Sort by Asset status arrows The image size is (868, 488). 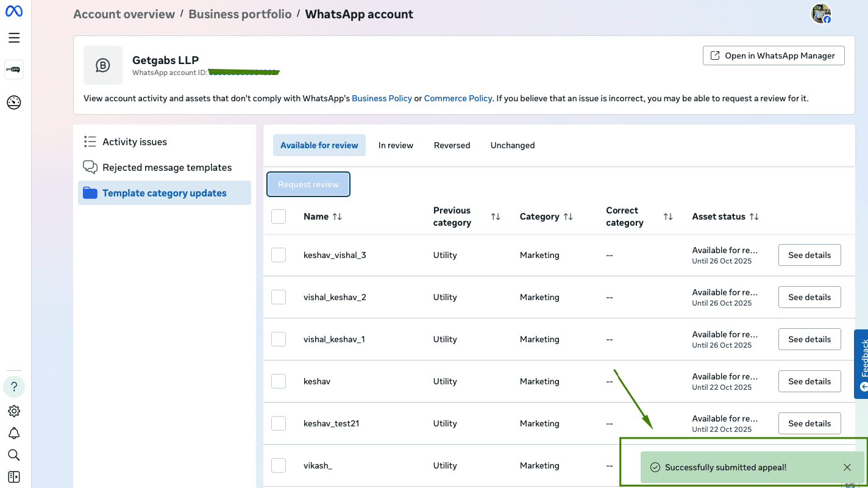coord(754,217)
